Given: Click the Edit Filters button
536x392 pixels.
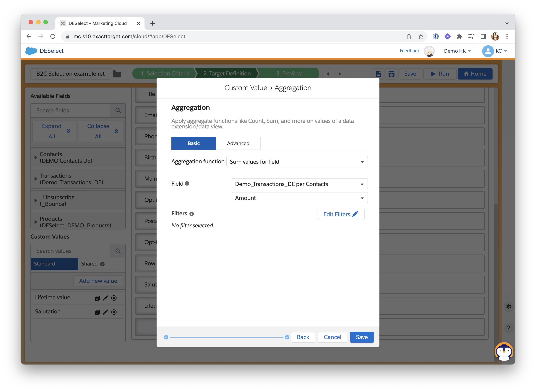Looking at the screenshot, I should pyautogui.click(x=341, y=214).
